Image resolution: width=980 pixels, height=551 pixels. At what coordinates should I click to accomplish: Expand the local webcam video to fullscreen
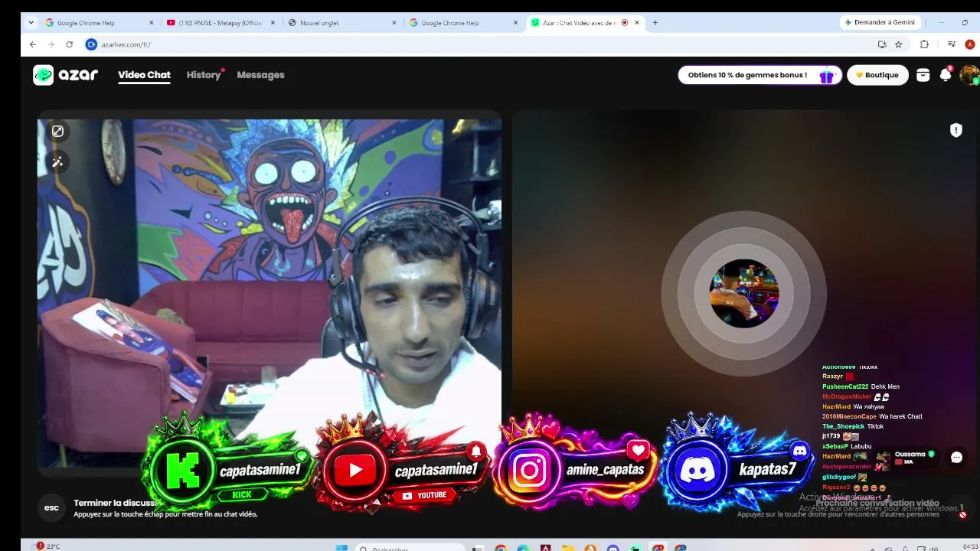(57, 131)
